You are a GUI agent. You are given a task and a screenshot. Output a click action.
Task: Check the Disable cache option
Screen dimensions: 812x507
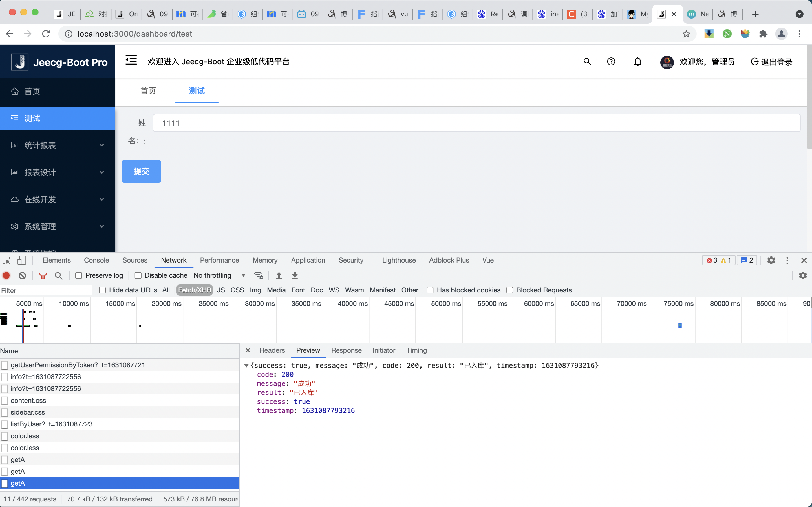coord(138,275)
